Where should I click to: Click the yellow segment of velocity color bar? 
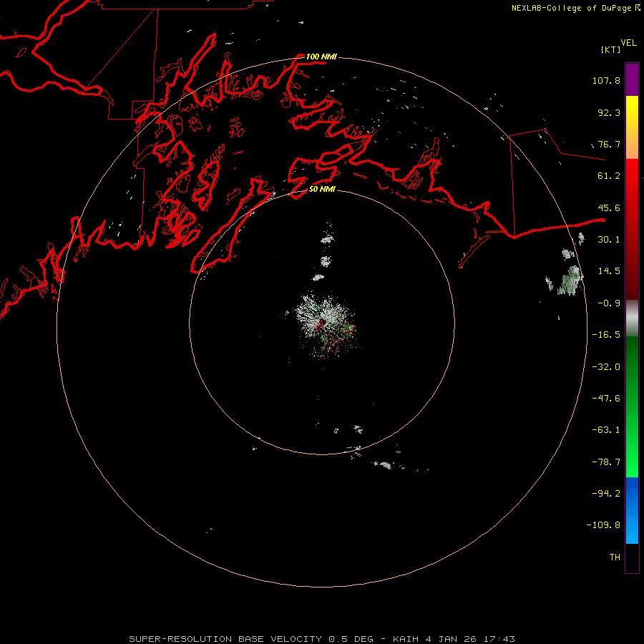(x=632, y=112)
